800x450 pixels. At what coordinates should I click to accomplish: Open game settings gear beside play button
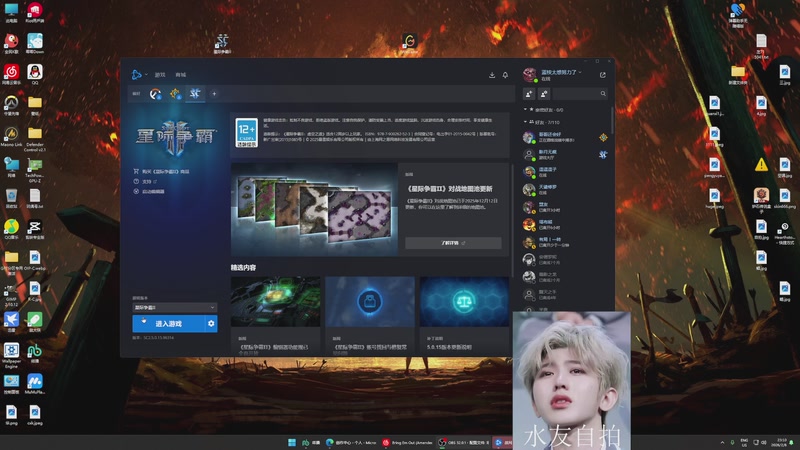211,324
